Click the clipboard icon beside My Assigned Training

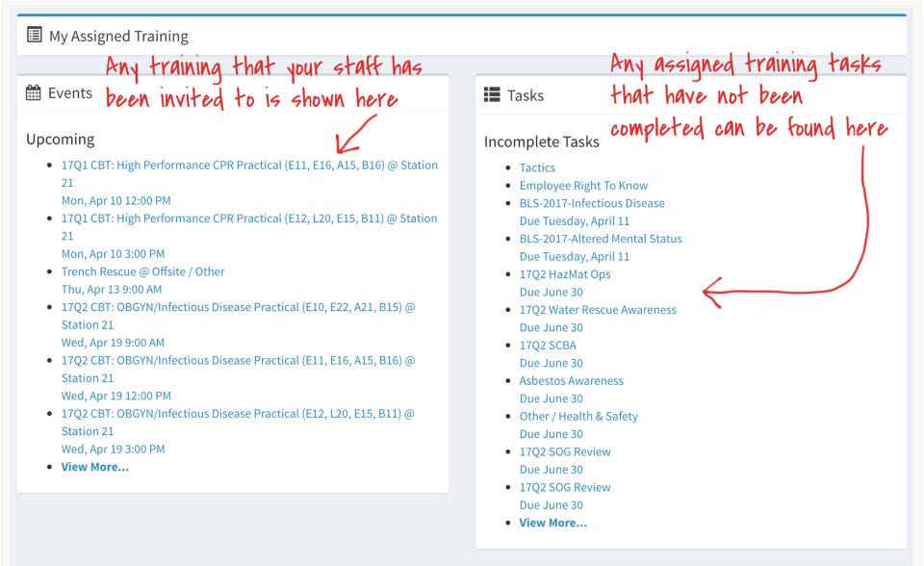(34, 35)
